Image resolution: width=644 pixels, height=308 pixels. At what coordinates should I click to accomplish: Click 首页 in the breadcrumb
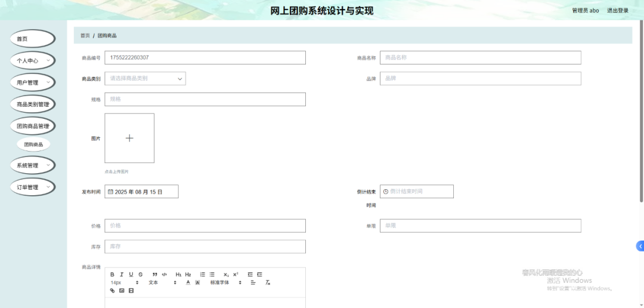[x=85, y=36]
